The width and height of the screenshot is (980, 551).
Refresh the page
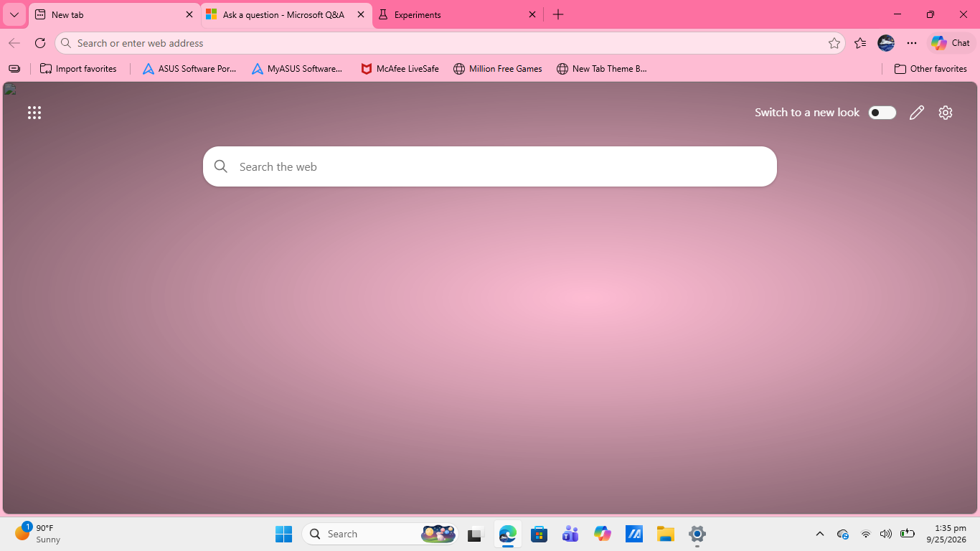[x=40, y=43]
